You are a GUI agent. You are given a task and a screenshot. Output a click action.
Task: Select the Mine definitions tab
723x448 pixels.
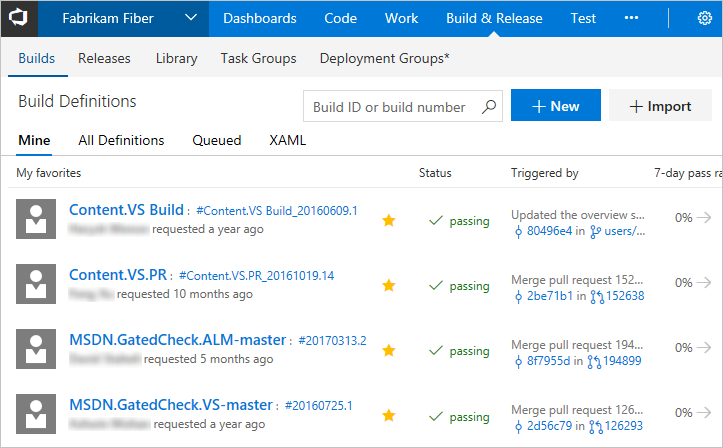pyautogui.click(x=34, y=140)
